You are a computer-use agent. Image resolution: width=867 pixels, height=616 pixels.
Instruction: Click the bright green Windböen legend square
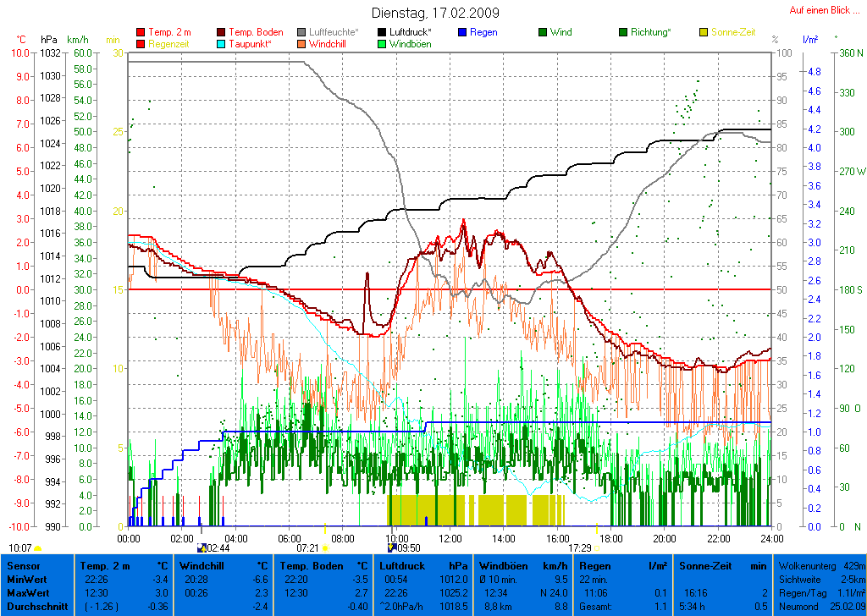tap(383, 44)
